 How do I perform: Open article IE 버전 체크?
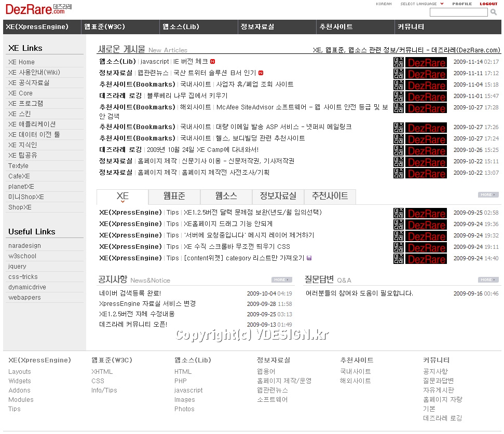pyautogui.click(x=190, y=61)
